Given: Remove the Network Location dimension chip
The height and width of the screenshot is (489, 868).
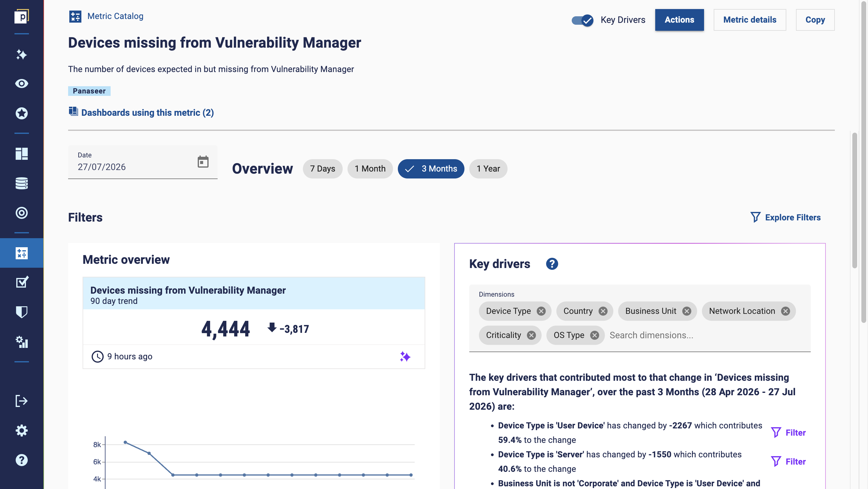Looking at the screenshot, I should pos(785,311).
